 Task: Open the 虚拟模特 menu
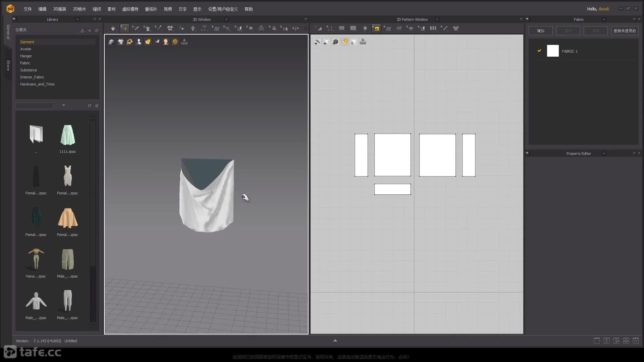pyautogui.click(x=130, y=9)
